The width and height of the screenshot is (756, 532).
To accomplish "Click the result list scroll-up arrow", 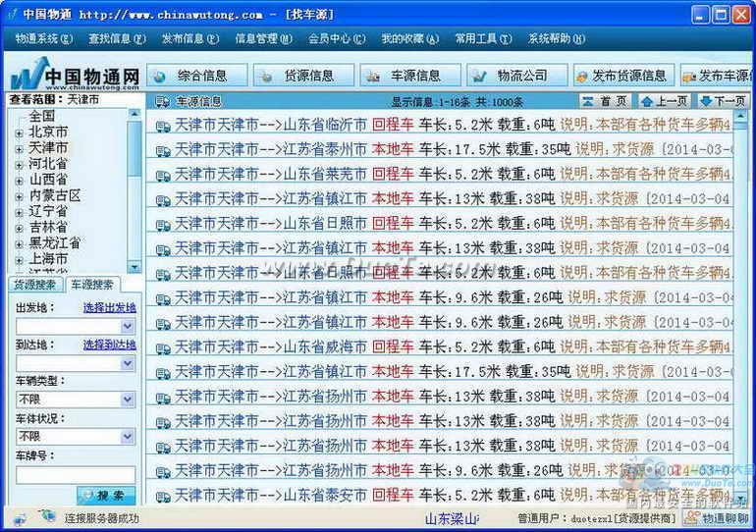I will pos(740,116).
